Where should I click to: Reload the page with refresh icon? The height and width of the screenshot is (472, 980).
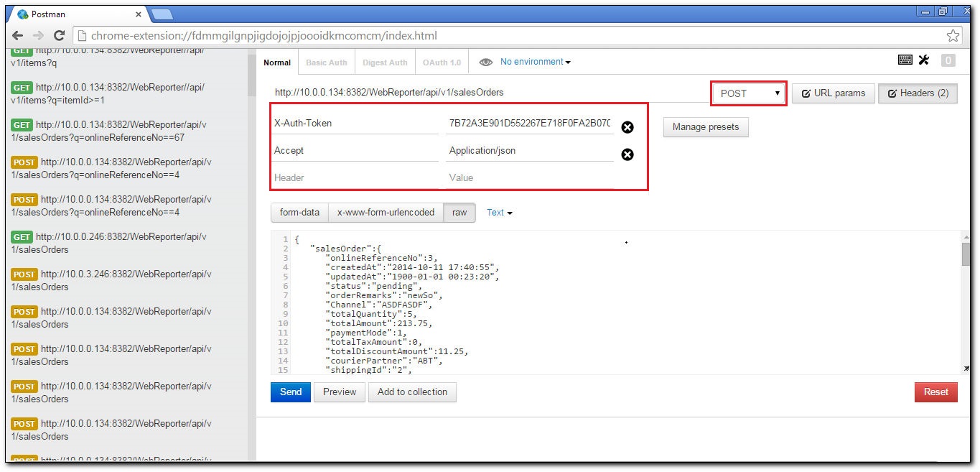click(x=60, y=35)
